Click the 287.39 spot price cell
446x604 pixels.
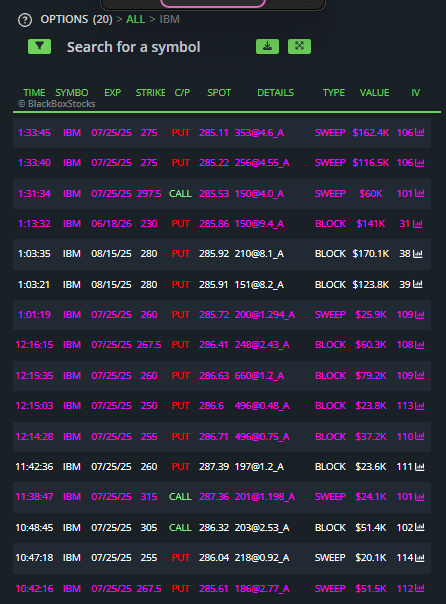214,466
